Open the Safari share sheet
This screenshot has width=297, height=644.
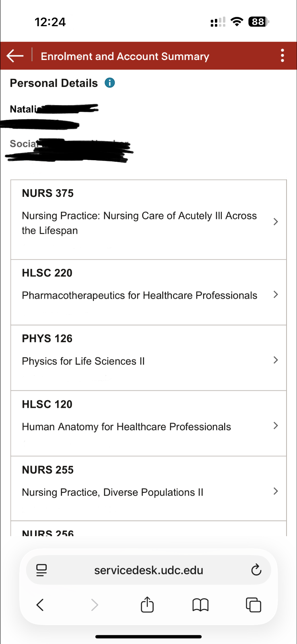[x=147, y=605]
